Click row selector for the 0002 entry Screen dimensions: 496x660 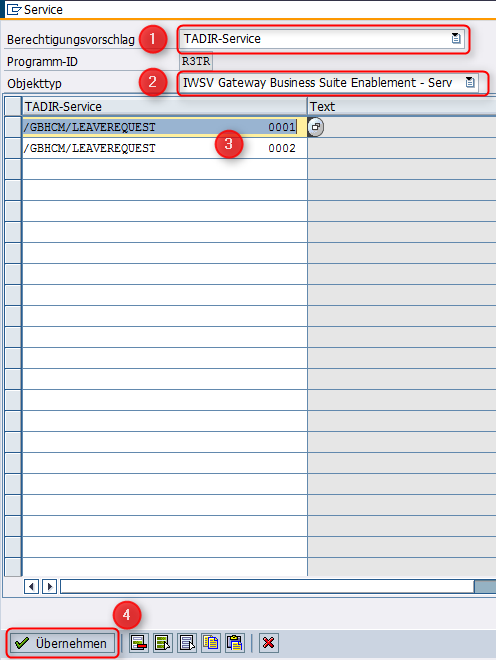point(13,148)
